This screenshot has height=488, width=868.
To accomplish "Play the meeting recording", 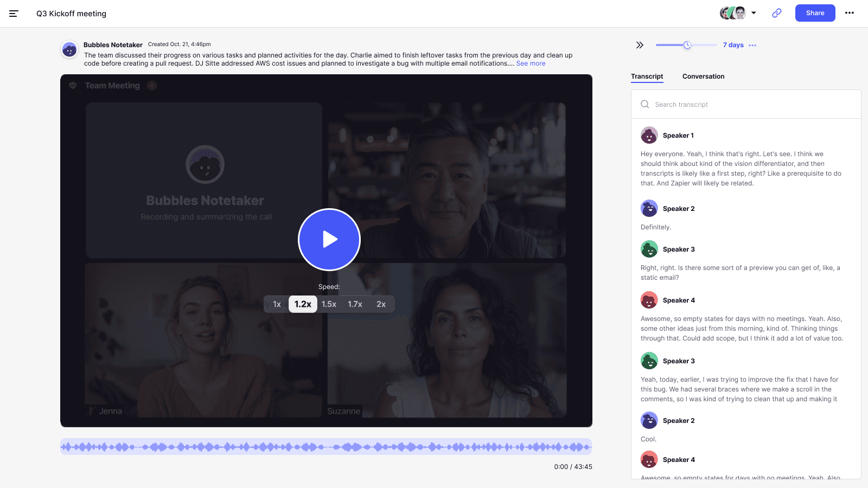I will [329, 239].
